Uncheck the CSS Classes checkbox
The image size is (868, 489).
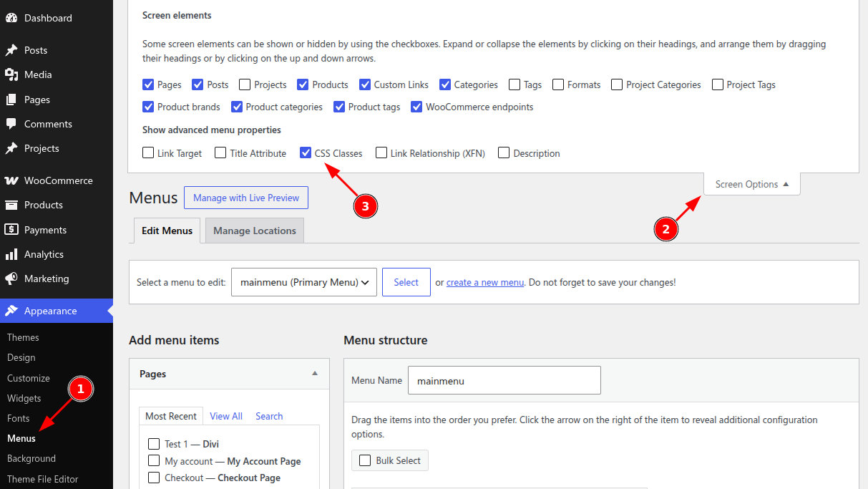(x=306, y=152)
